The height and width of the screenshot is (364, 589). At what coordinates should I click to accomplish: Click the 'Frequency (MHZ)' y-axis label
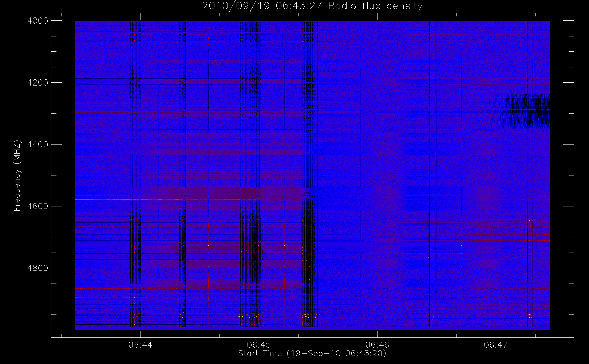tap(17, 175)
